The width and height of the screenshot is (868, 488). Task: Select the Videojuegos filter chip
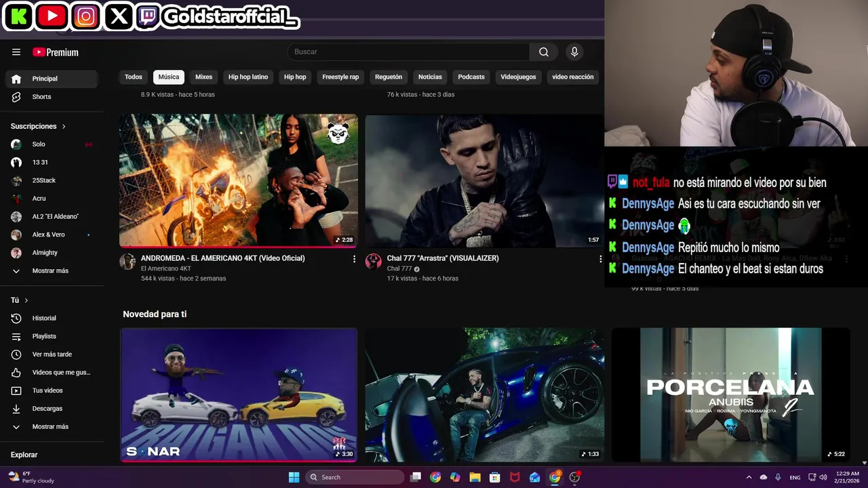click(518, 77)
